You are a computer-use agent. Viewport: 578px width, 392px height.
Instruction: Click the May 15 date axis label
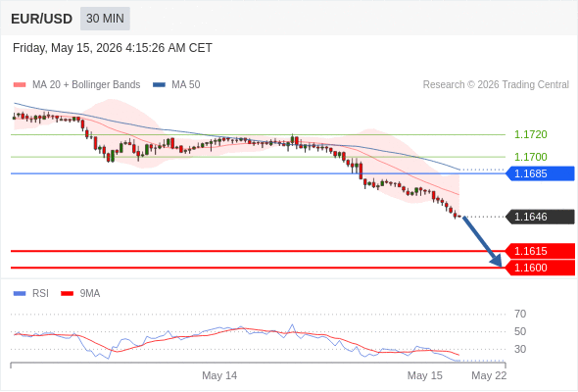pyautogui.click(x=424, y=375)
